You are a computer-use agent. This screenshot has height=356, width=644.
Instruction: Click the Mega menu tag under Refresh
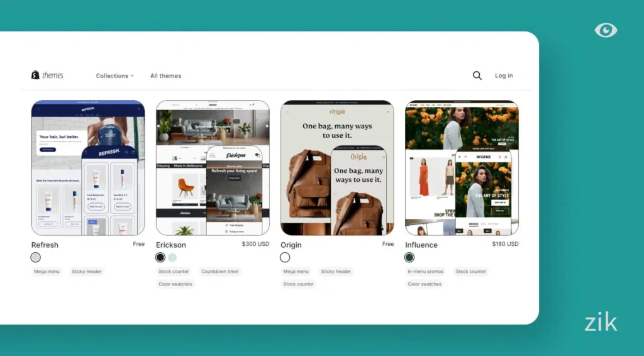click(x=47, y=272)
